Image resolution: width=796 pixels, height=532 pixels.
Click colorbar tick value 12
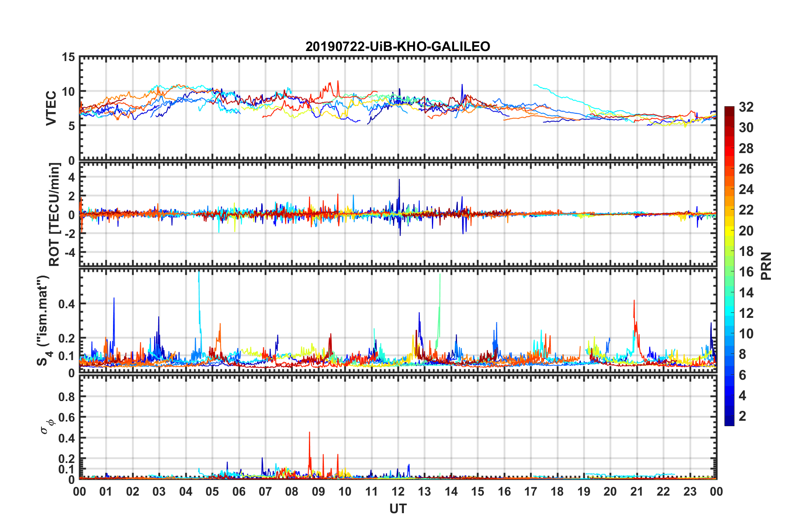click(746, 313)
